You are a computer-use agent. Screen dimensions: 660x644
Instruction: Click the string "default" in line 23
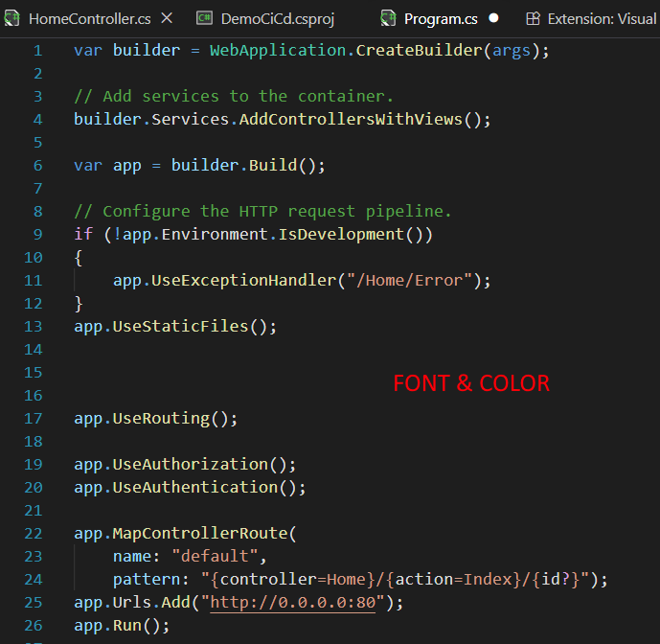coord(215,557)
